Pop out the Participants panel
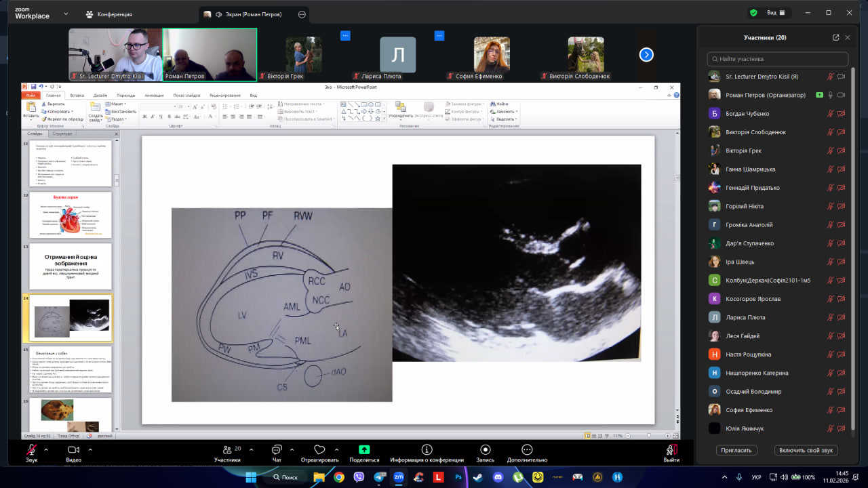 point(835,38)
